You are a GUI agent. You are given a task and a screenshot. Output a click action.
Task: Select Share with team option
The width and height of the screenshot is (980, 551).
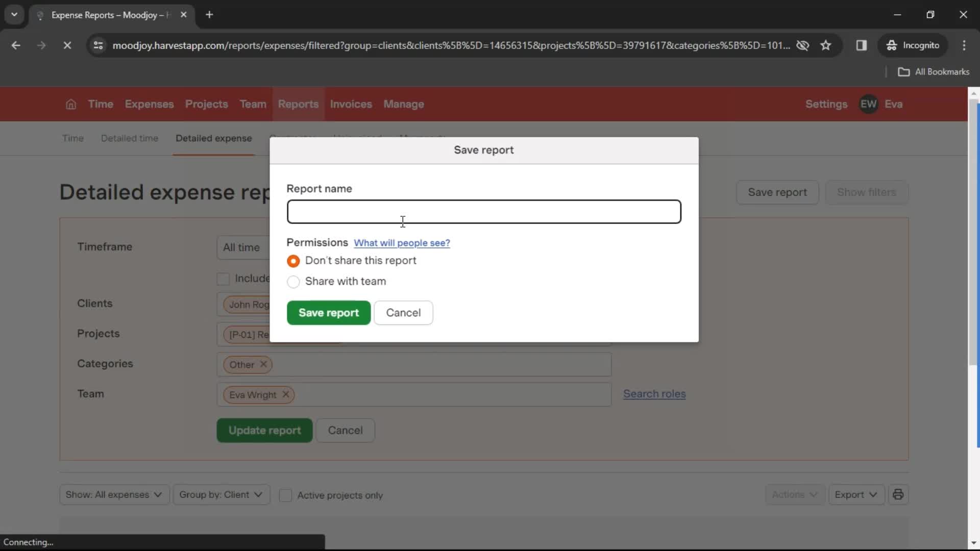pos(293,281)
